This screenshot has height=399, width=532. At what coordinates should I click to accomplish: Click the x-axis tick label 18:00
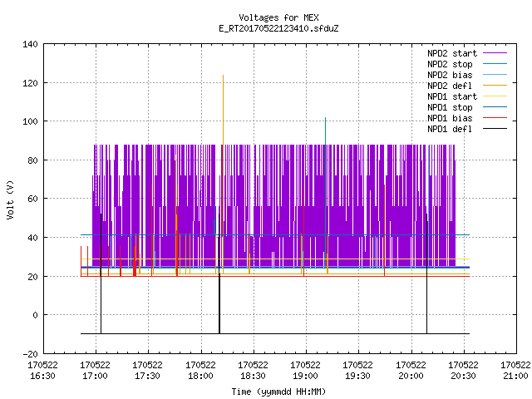[200, 377]
